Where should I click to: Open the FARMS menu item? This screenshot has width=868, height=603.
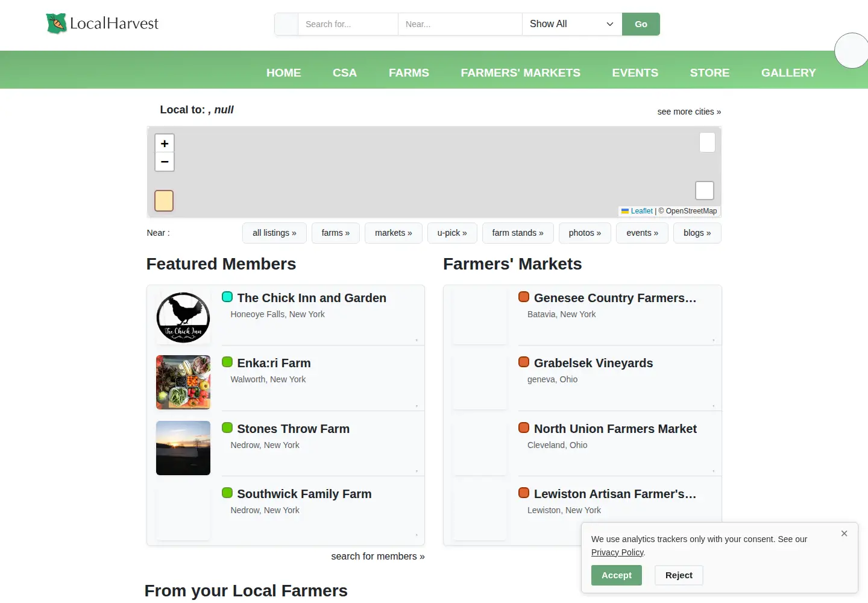409,72
